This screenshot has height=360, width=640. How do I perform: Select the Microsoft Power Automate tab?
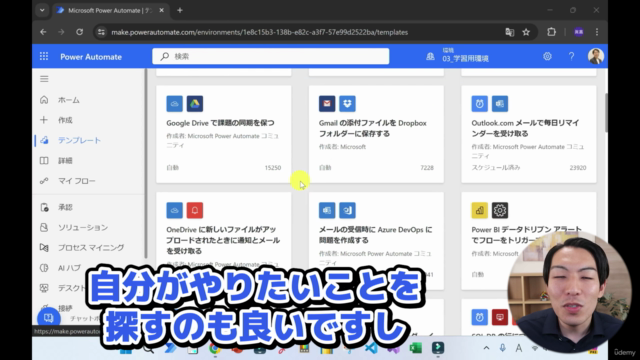(110, 10)
